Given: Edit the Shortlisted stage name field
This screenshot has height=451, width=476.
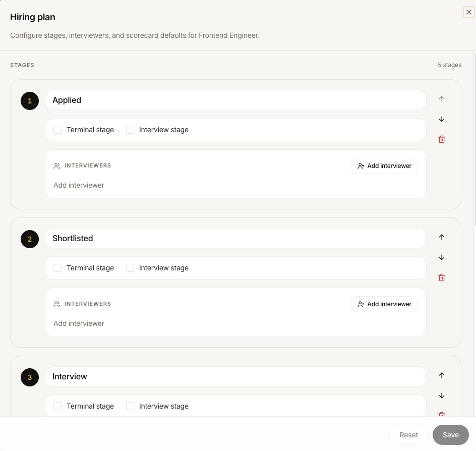Looking at the screenshot, I should click(235, 238).
